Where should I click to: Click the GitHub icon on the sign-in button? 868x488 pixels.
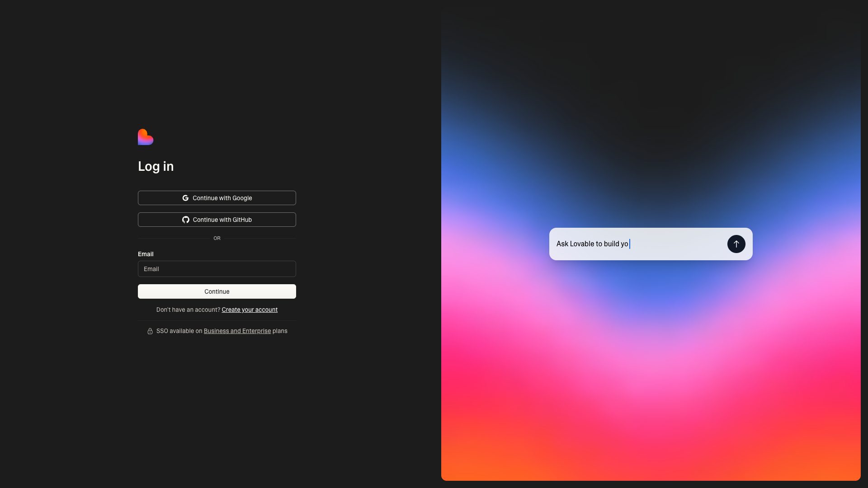coord(186,220)
